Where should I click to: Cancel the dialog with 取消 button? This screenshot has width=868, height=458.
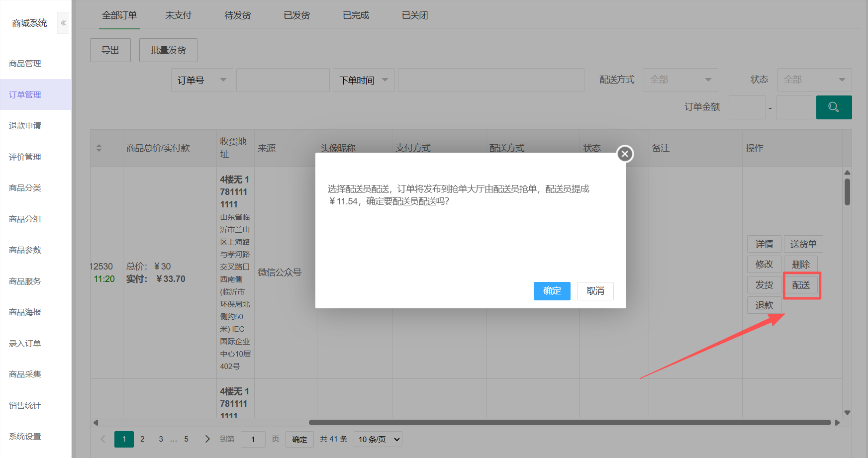click(595, 291)
